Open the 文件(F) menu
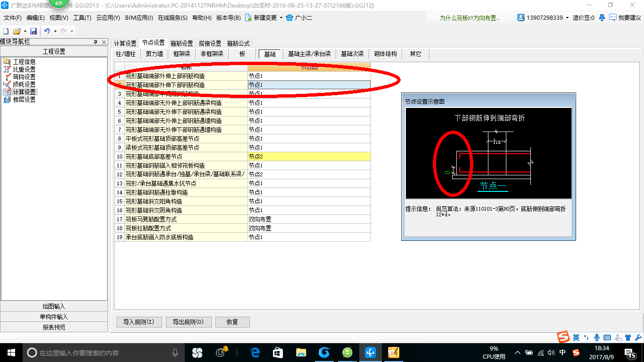The height and width of the screenshot is (362, 644). (13, 18)
